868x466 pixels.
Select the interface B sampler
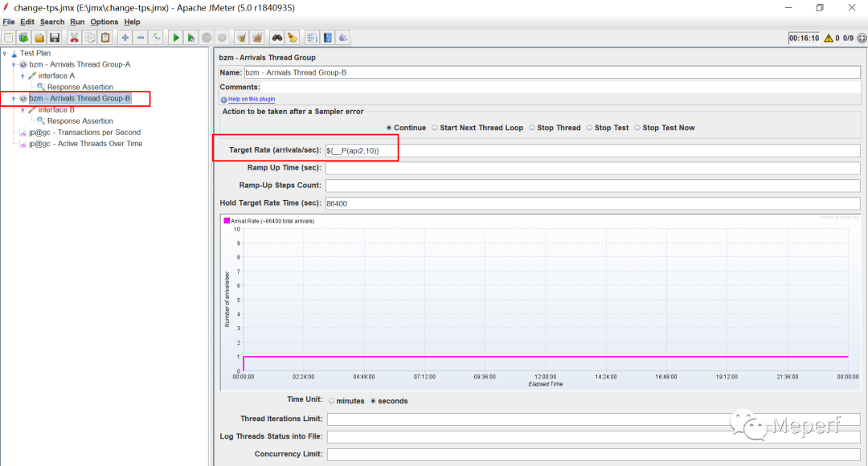click(56, 110)
